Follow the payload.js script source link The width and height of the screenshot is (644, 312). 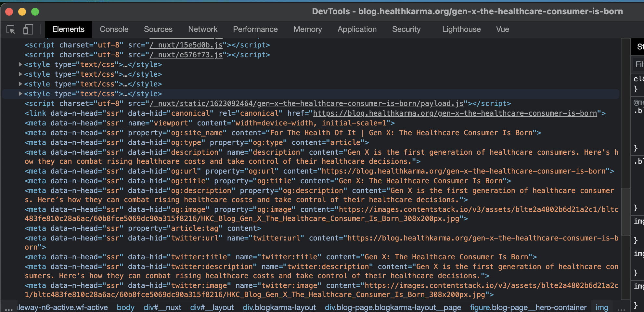coord(306,103)
